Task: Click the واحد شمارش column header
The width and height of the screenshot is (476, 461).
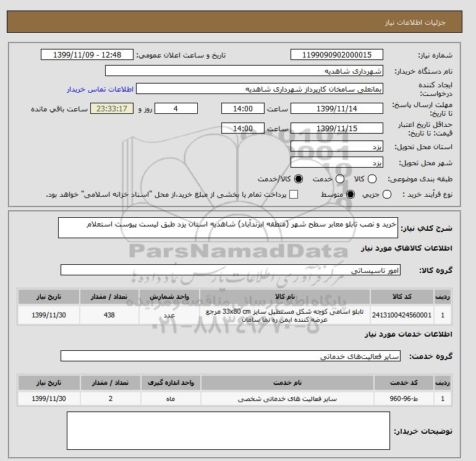Action: click(169, 296)
